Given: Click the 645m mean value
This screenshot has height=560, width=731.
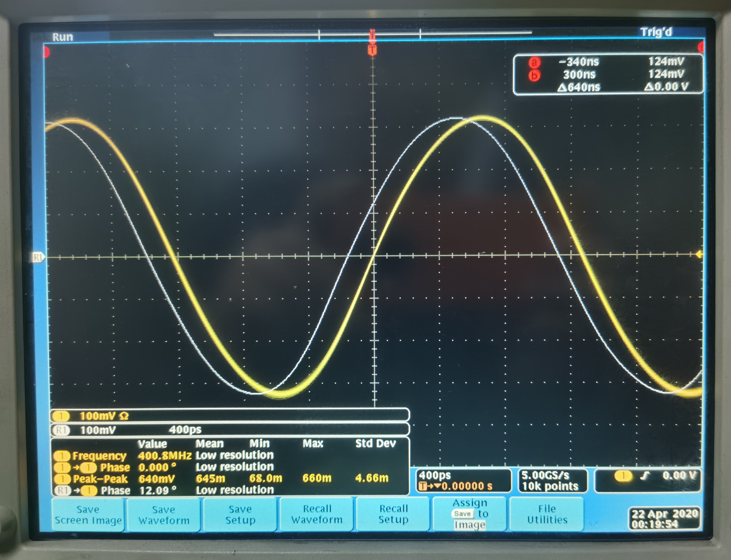Looking at the screenshot, I should click(x=211, y=479).
